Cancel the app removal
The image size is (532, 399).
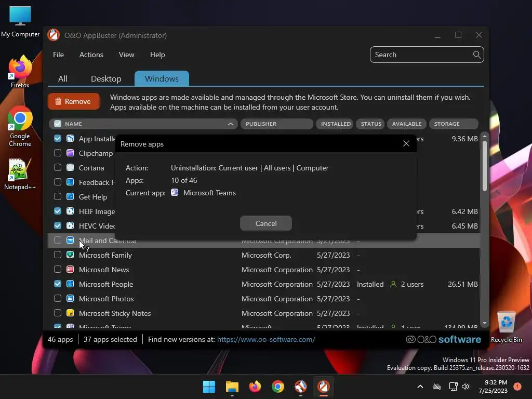click(265, 223)
